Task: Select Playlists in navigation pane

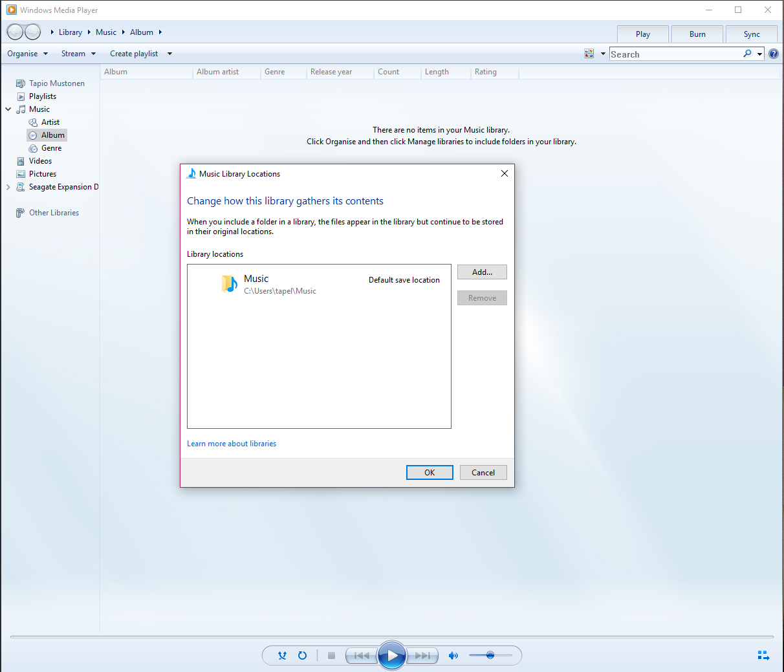Action: pyautogui.click(x=36, y=96)
